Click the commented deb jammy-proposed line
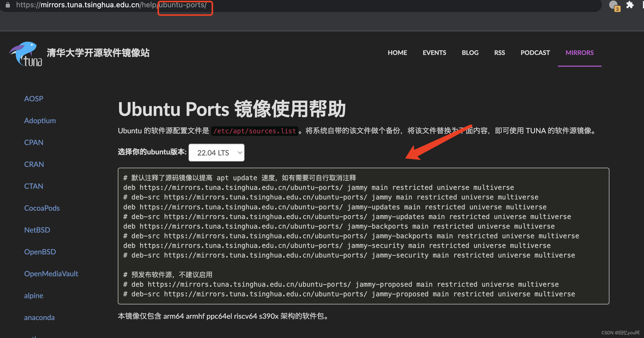The image size is (644, 338). coord(341,284)
